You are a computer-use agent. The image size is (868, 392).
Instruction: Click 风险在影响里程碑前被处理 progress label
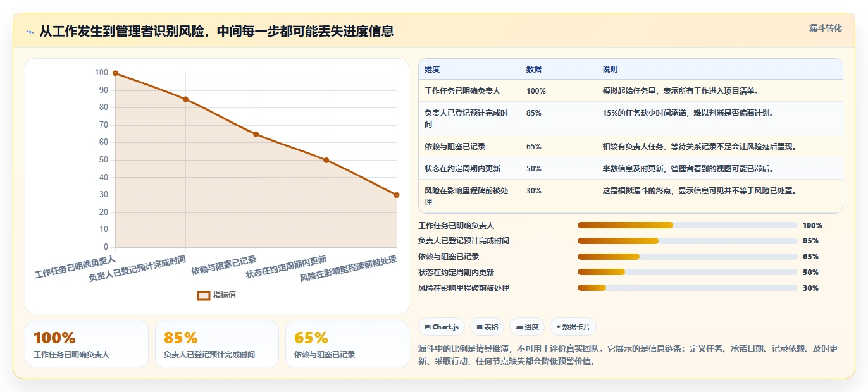click(x=464, y=288)
